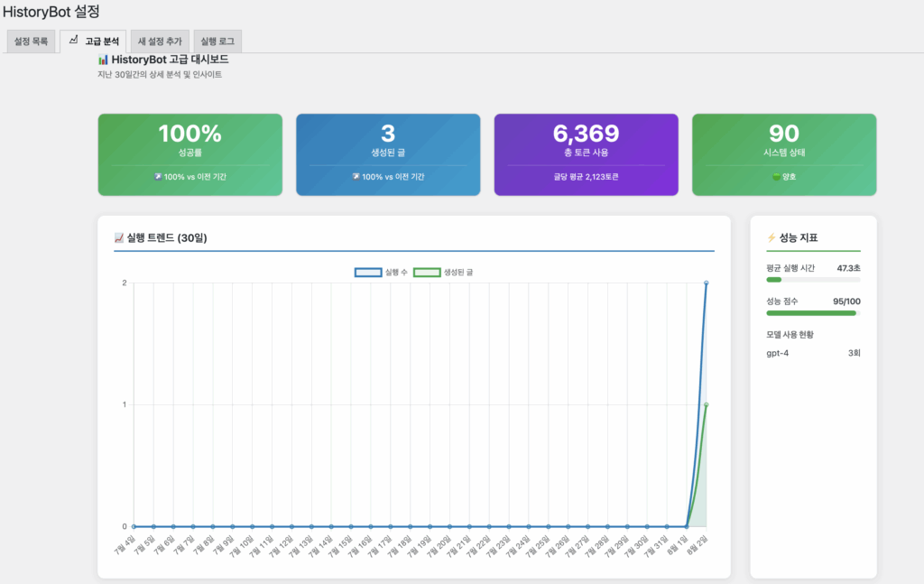Click the y-axis value 1
This screenshot has width=924, height=584.
pyautogui.click(x=125, y=405)
